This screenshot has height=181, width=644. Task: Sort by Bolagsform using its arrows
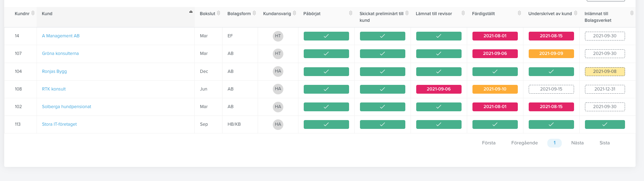(x=255, y=13)
